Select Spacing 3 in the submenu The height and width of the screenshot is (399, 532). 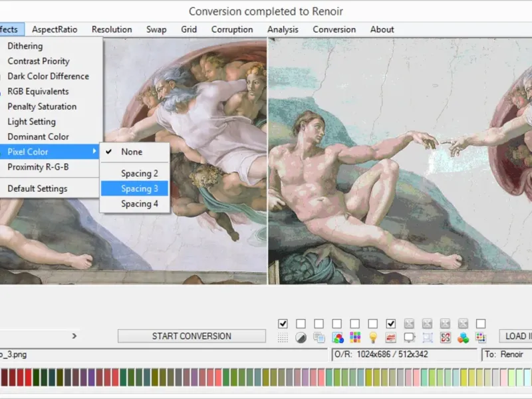(140, 189)
